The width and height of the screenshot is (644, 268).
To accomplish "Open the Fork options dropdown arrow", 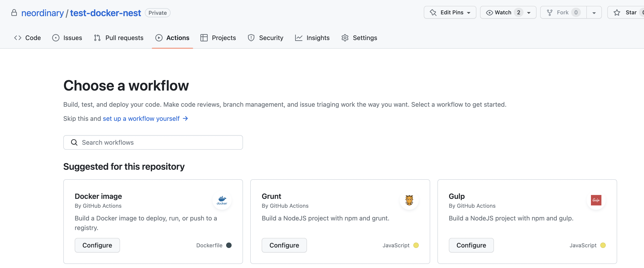I will point(594,13).
